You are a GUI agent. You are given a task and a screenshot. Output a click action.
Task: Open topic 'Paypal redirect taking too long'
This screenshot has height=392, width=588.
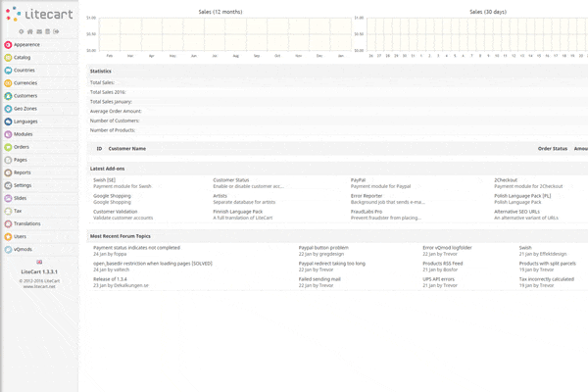(x=332, y=264)
